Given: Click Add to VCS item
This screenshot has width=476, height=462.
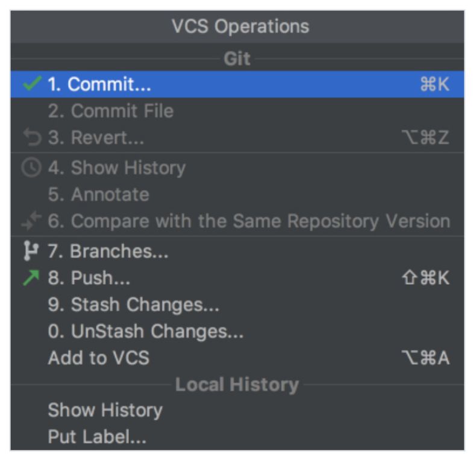Looking at the screenshot, I should [x=98, y=358].
